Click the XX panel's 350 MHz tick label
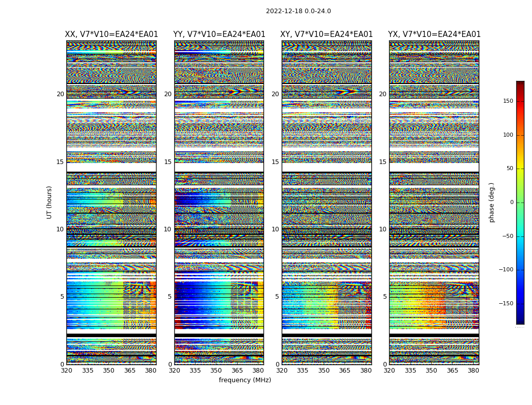The width and height of the screenshot is (532, 405). click(108, 371)
